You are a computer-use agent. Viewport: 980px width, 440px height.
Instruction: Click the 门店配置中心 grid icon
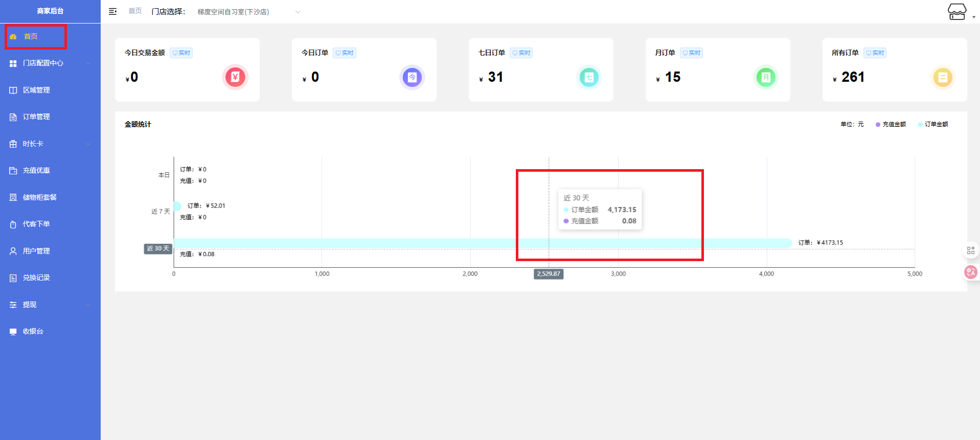click(x=13, y=63)
